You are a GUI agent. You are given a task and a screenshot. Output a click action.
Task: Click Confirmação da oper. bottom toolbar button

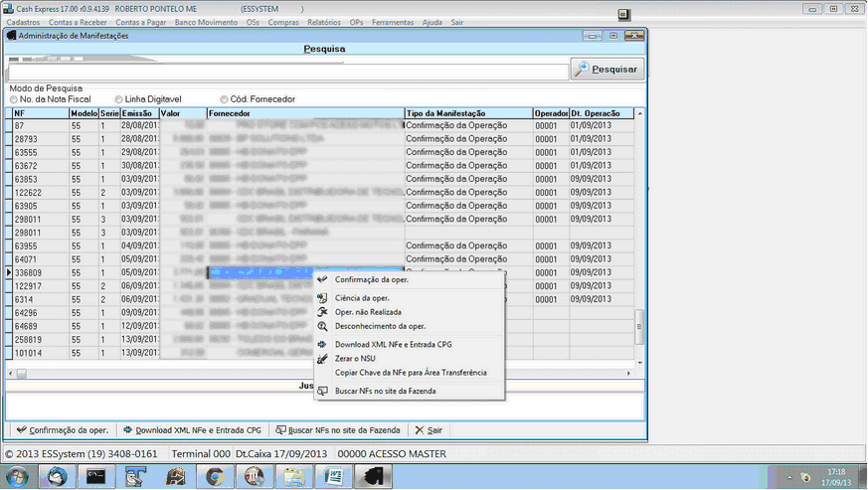pyautogui.click(x=63, y=430)
